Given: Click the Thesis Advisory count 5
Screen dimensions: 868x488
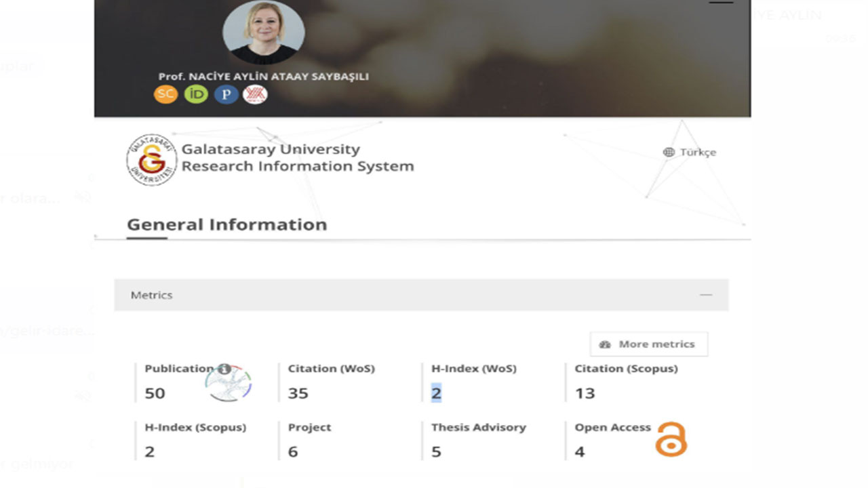Looking at the screenshot, I should [x=436, y=451].
